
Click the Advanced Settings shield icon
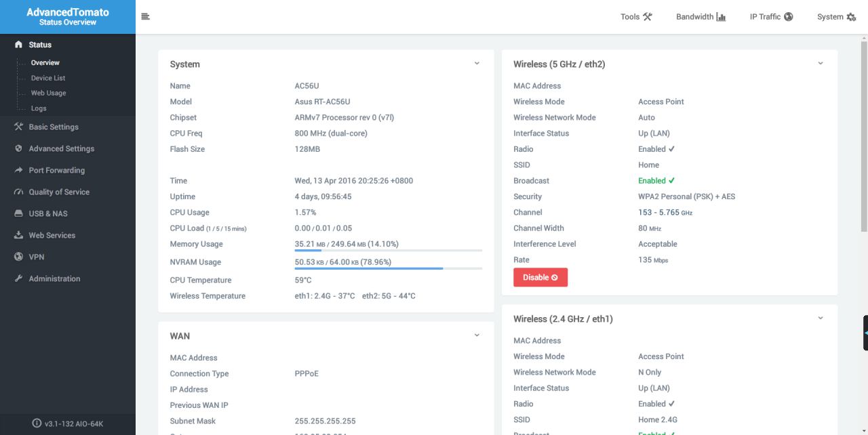18,148
